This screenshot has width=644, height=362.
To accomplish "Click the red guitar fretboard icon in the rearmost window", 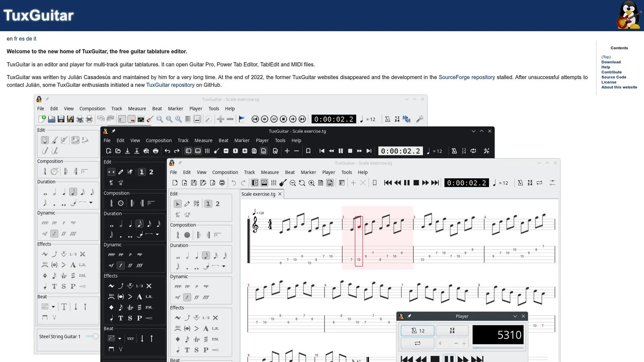I will [x=150, y=119].
